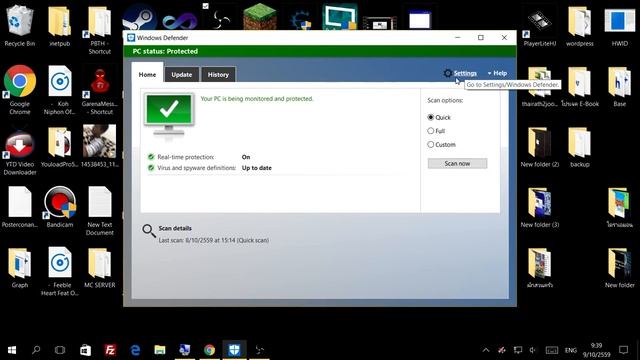
Task: Click the Windows Defender taskbar icon
Action: tap(234, 350)
